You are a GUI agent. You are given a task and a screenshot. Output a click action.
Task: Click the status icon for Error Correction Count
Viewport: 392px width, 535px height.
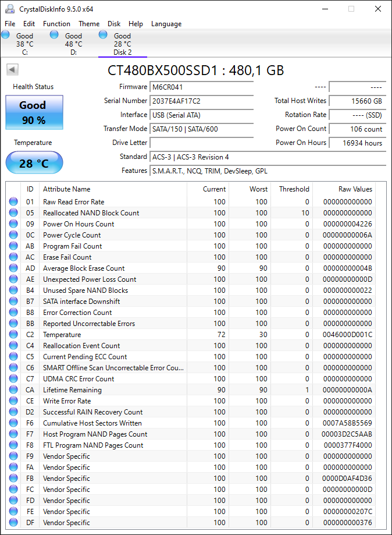(x=13, y=312)
